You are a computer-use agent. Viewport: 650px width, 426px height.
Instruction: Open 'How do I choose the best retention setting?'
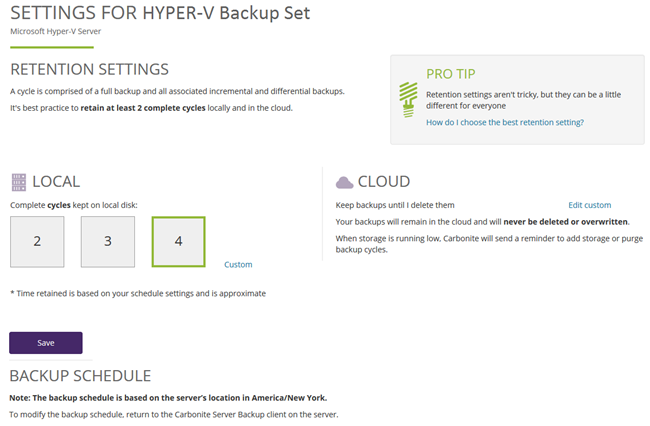[x=505, y=122]
